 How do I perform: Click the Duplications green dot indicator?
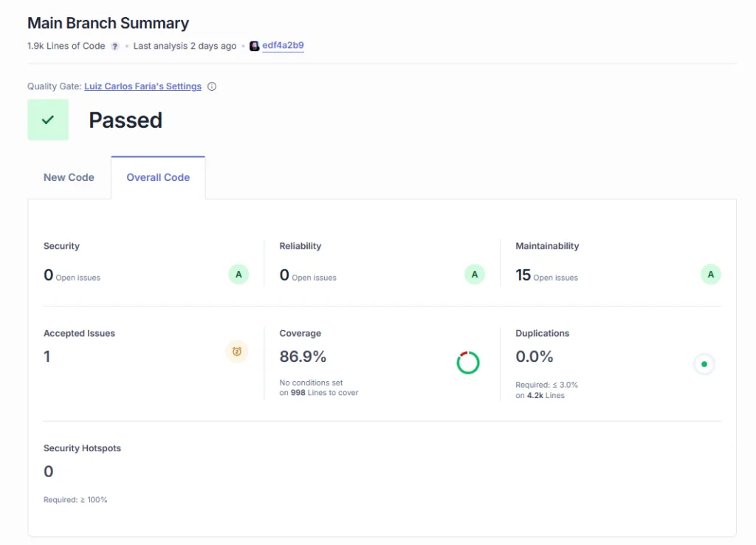click(704, 364)
